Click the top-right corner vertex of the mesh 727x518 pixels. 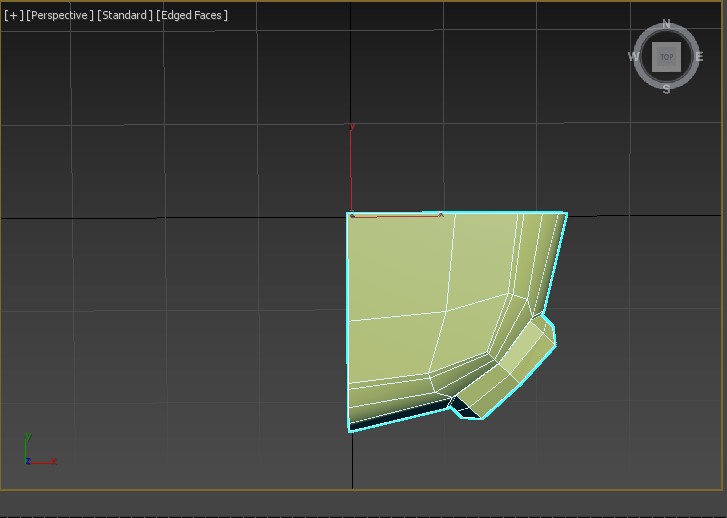point(566,213)
